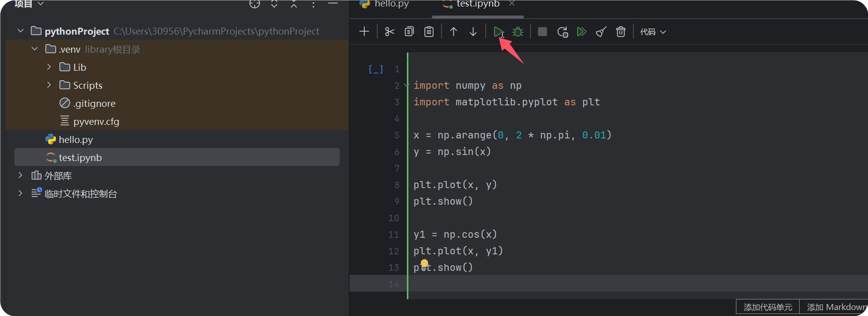Image resolution: width=868 pixels, height=316 pixels.
Task: Collapse the .venv folder
Action: tap(35, 49)
